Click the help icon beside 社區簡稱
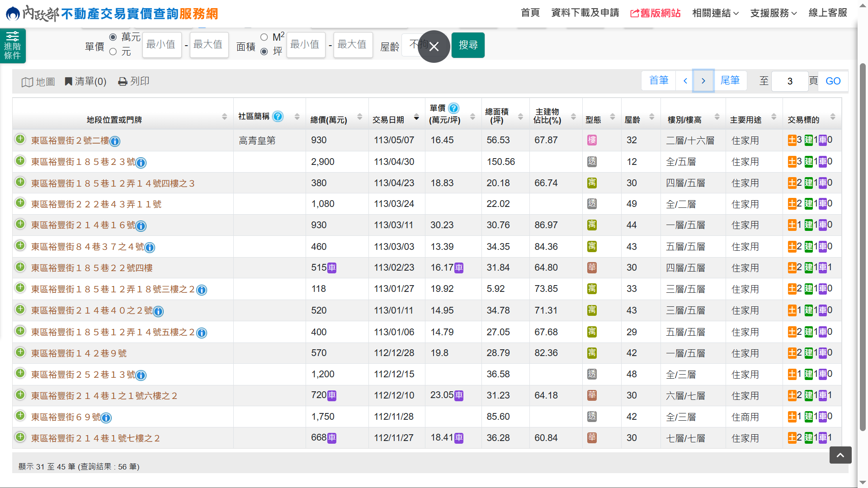Screen dimensions: 868x488 (x=278, y=117)
